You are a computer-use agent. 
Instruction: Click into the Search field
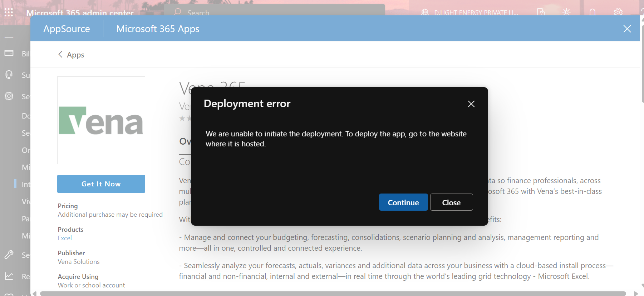click(274, 12)
